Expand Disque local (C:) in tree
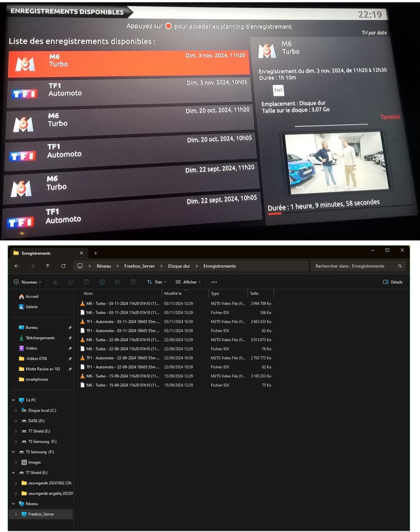Screen dimensions: 420x532 [x=15, y=410]
